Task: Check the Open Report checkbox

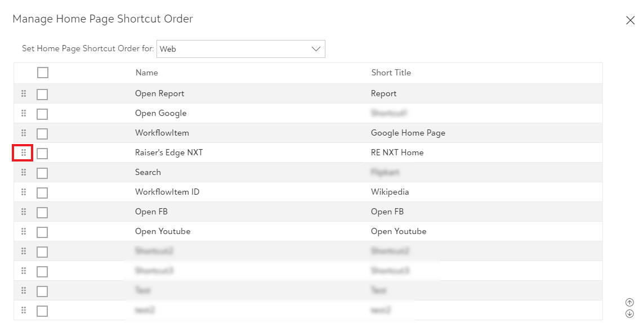Action: tap(42, 95)
